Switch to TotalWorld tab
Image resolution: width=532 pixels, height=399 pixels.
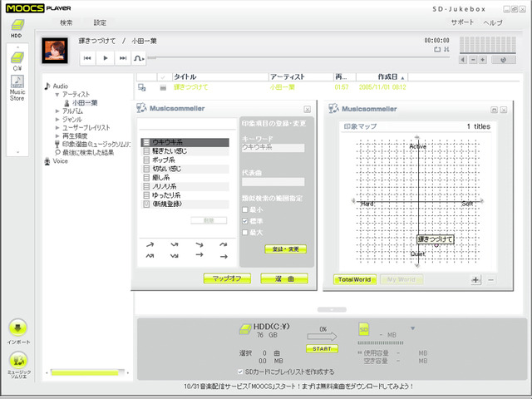coord(355,279)
